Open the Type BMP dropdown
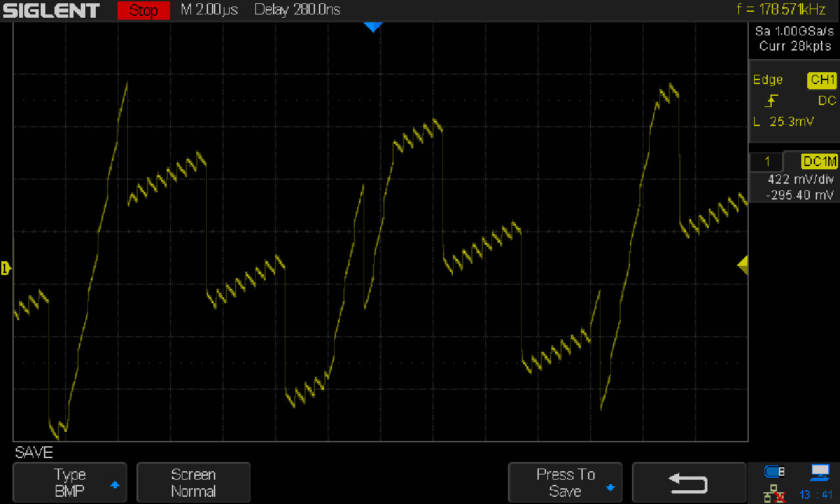This screenshot has height=504, width=840. click(70, 482)
